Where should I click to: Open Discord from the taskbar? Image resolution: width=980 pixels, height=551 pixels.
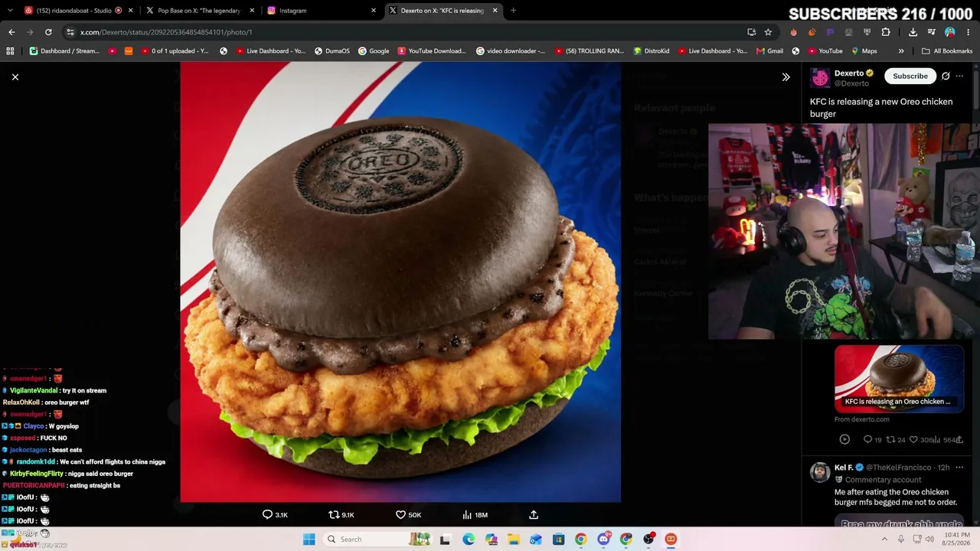click(x=604, y=540)
